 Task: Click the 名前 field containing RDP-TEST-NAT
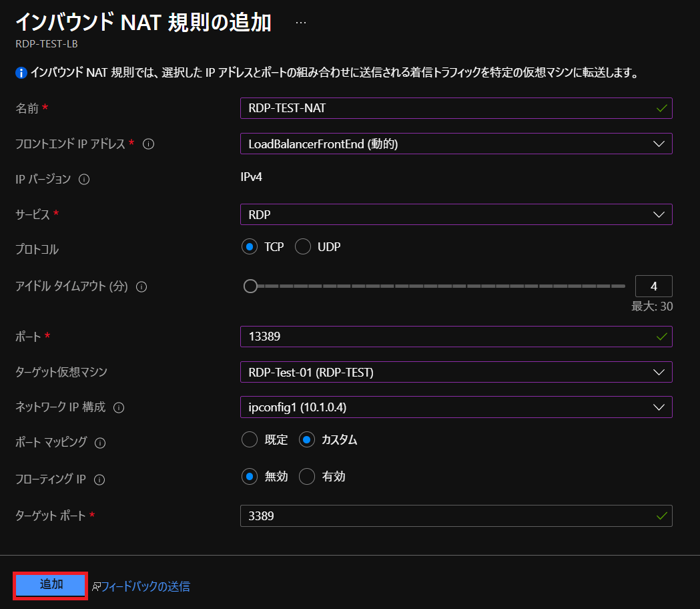click(456, 108)
